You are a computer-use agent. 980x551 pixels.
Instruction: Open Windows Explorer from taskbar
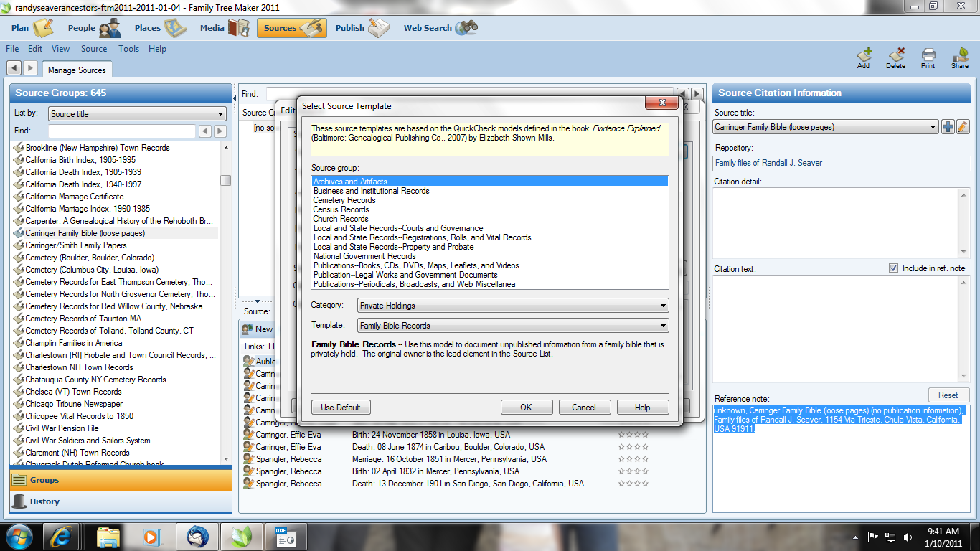(108, 536)
